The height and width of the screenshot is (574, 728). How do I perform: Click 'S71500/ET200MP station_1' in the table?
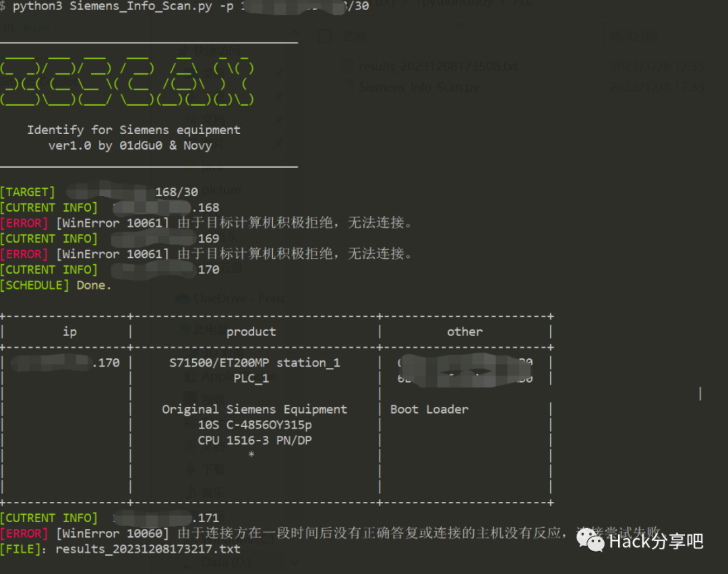(x=255, y=363)
